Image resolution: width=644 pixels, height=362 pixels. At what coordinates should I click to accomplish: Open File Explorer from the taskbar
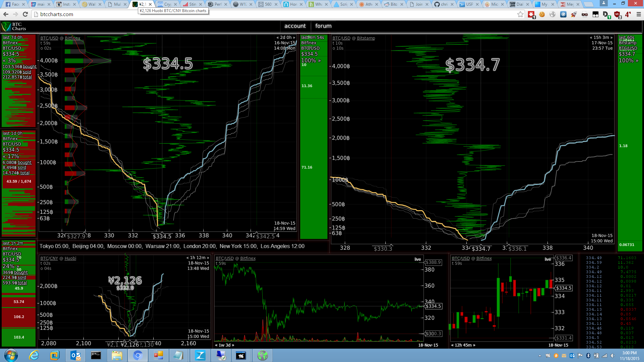tap(117, 355)
